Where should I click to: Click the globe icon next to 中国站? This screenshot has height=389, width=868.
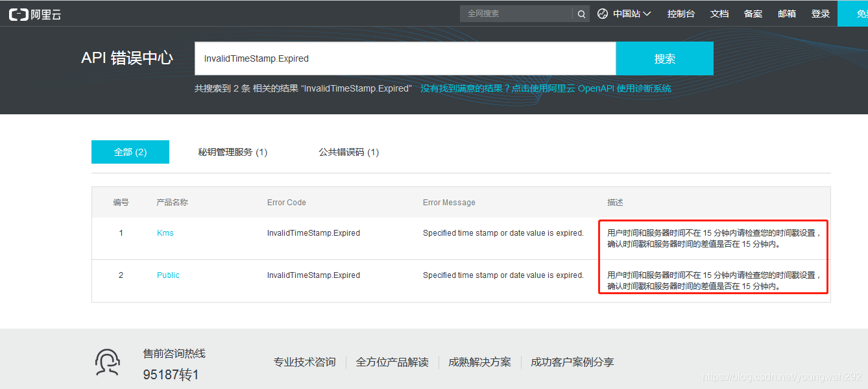click(603, 13)
